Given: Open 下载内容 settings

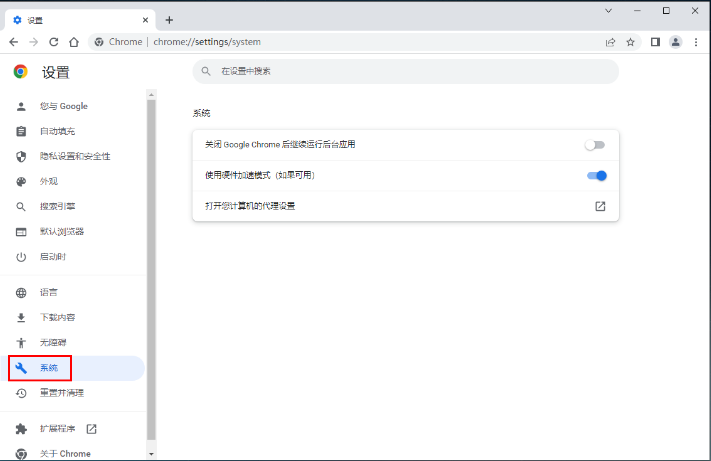Looking at the screenshot, I should click(x=73, y=317).
